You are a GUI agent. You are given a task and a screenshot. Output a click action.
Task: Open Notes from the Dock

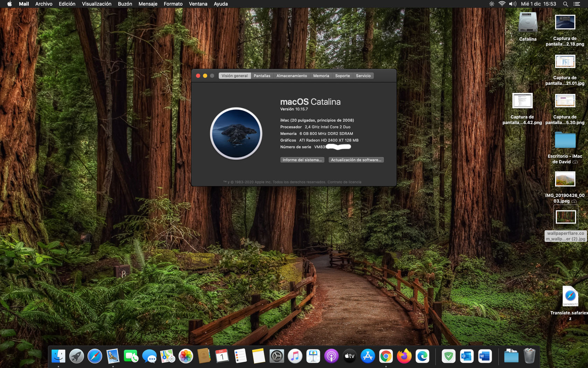(x=259, y=356)
